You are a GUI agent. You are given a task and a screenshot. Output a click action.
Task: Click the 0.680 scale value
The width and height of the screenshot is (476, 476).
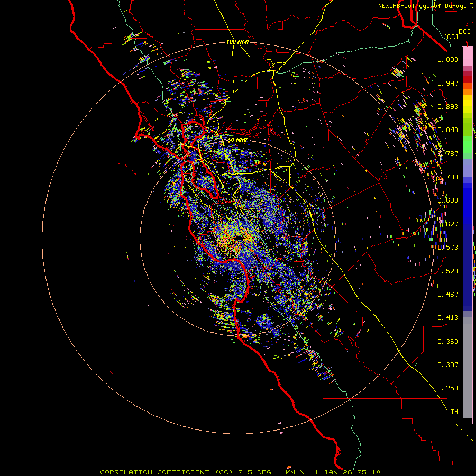[x=448, y=200]
